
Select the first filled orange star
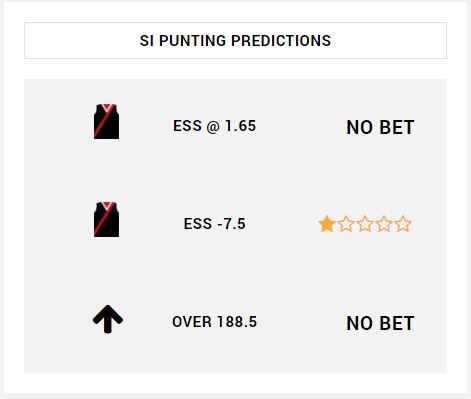click(327, 224)
